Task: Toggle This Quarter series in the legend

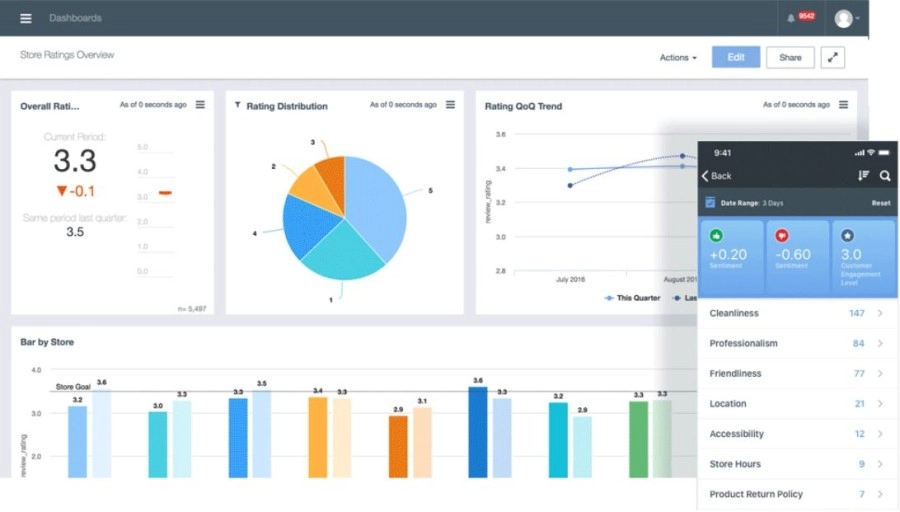Action: coord(632,298)
